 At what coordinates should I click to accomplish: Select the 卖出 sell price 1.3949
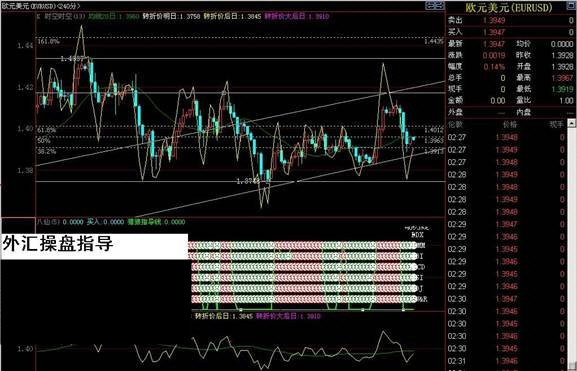pos(494,20)
